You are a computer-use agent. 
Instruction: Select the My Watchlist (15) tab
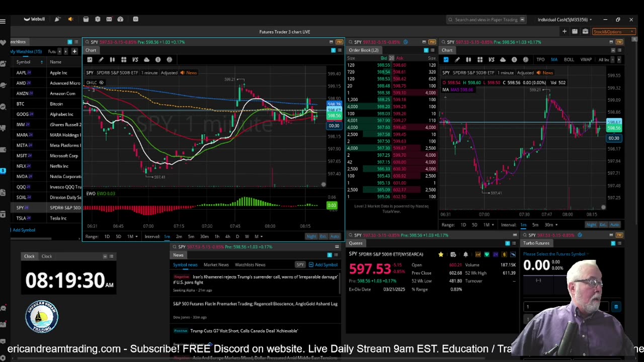26,51
